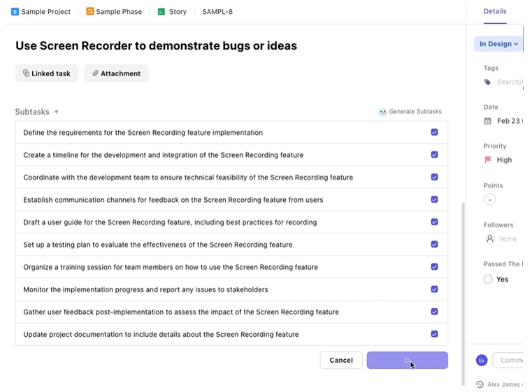Screen dimensions: 532x392
Task: Open the SAMPL-8 breadcrumb item
Action: click(x=217, y=12)
